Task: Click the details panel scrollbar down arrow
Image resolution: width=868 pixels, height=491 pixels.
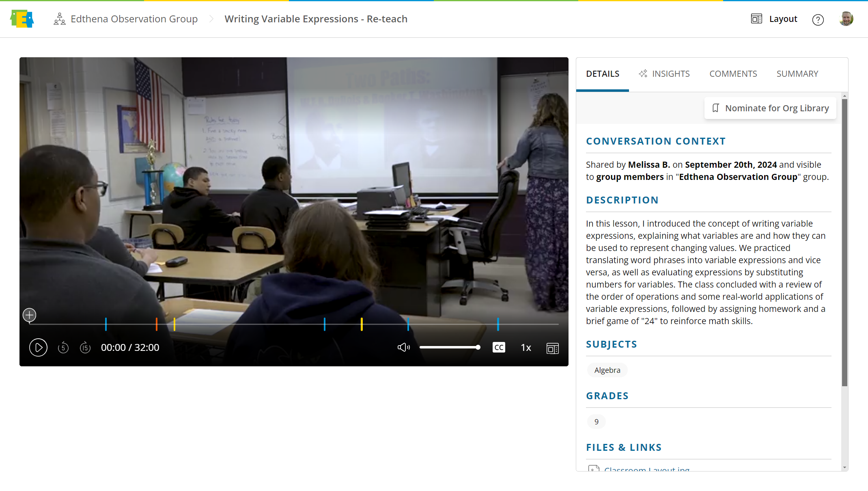Action: pos(844,467)
